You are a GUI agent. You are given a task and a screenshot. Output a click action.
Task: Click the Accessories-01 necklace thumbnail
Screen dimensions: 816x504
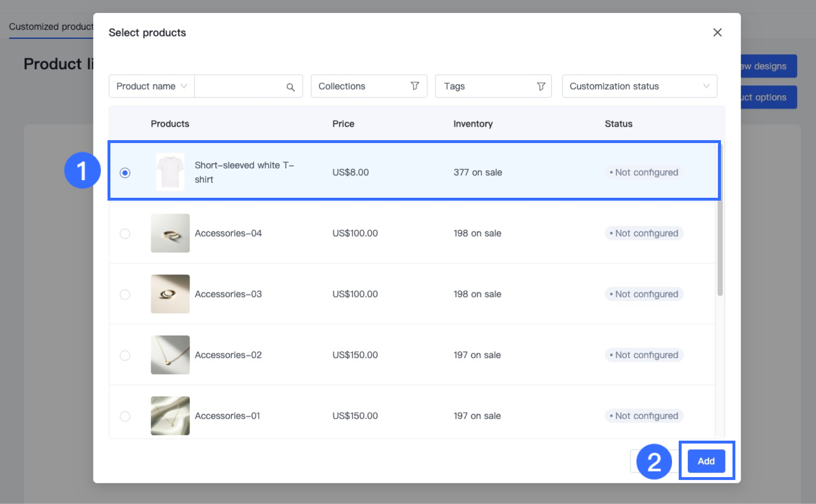click(170, 416)
